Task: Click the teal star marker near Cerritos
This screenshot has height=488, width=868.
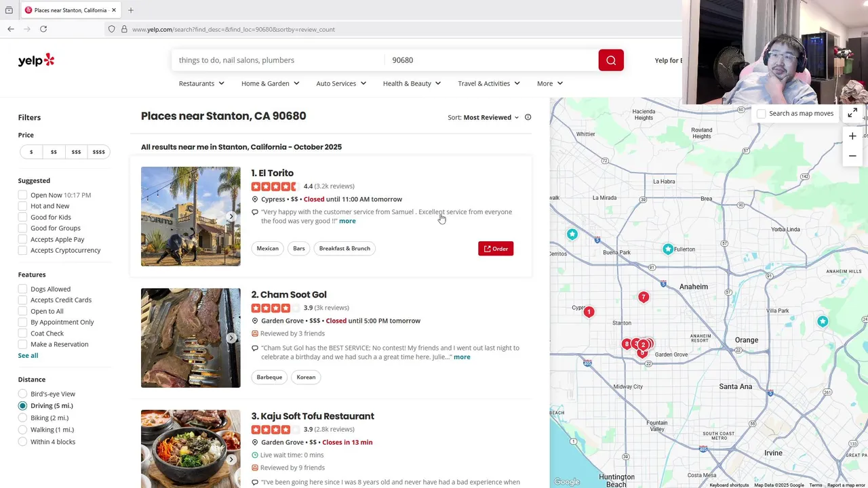Action: coord(572,234)
